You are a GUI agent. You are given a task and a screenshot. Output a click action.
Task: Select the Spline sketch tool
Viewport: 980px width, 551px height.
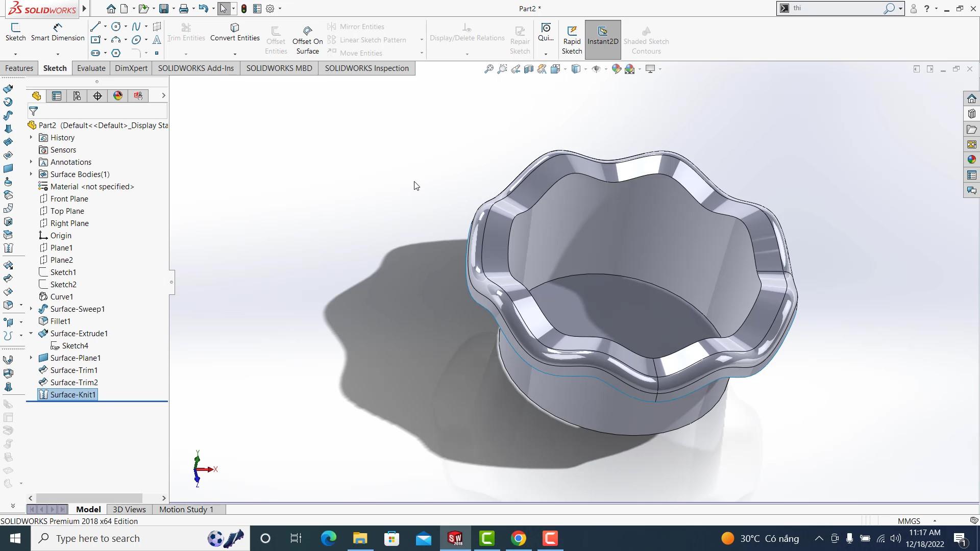tap(136, 26)
